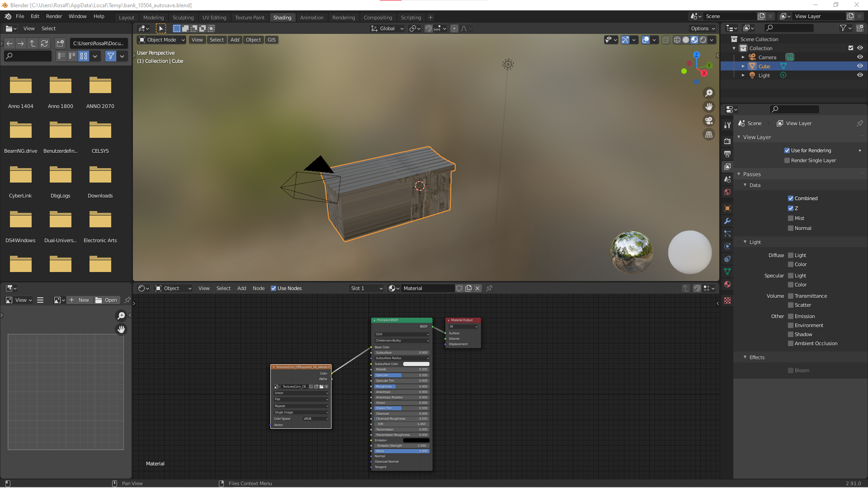Click the Open image button
Screen dimensions: 868x488
[106, 300]
